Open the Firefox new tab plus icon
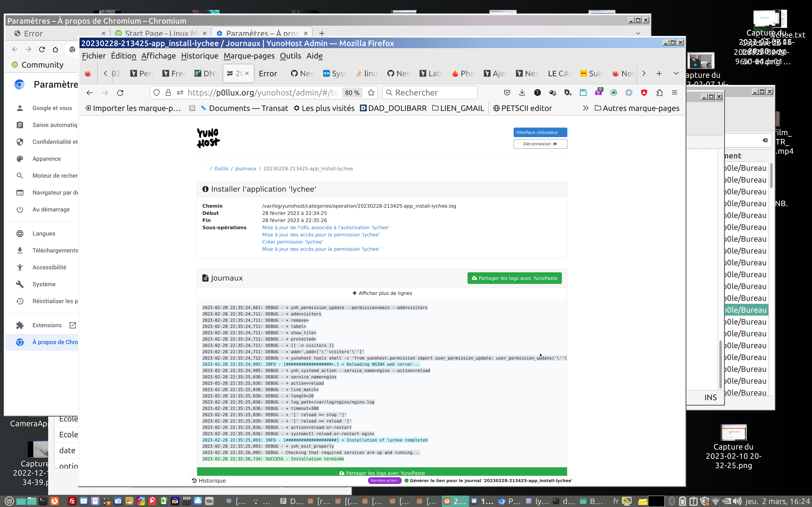Viewport: 812px width, 507px height. point(659,74)
